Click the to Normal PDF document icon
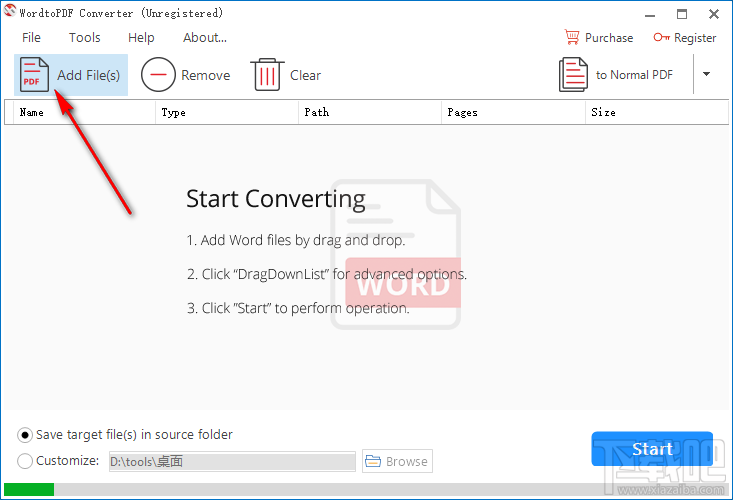Image resolution: width=733 pixels, height=500 pixels. point(574,75)
